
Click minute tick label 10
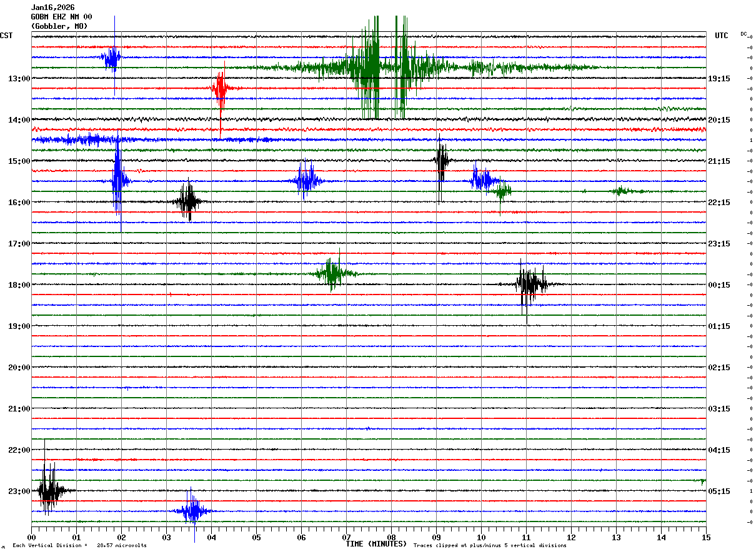pos(481,537)
